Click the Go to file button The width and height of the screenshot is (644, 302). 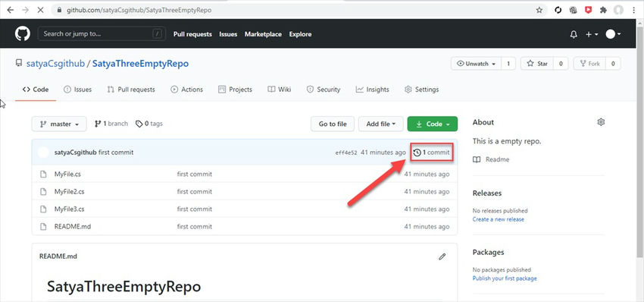333,124
